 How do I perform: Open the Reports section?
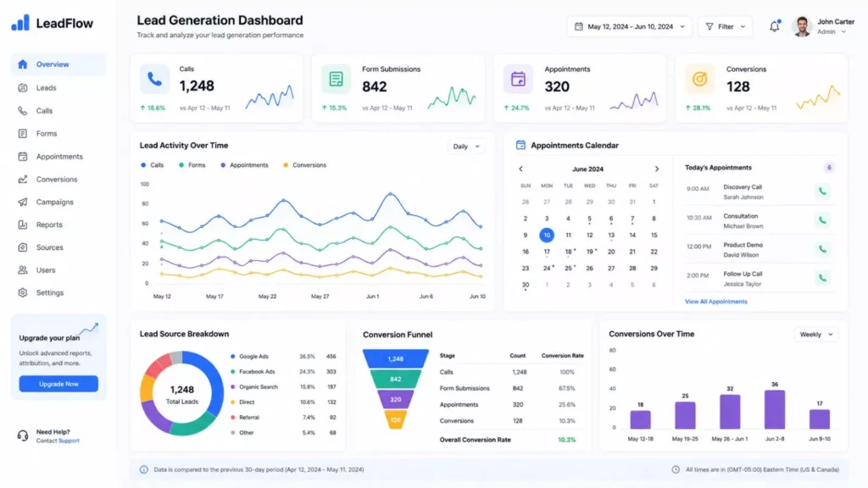click(58, 225)
